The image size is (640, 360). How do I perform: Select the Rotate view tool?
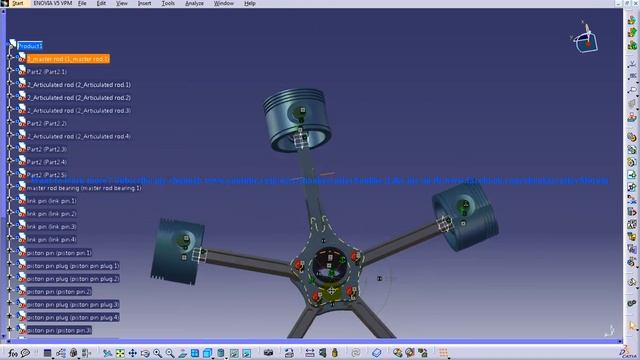pos(145,353)
